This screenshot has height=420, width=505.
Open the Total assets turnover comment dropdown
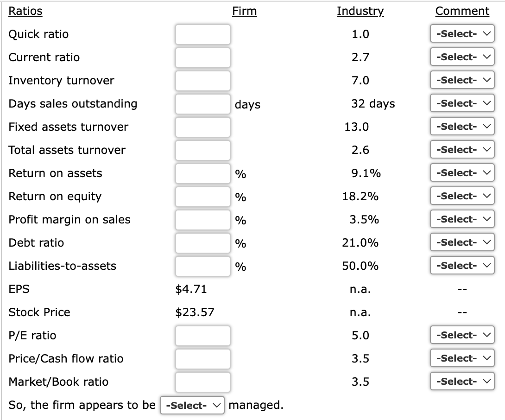point(461,149)
